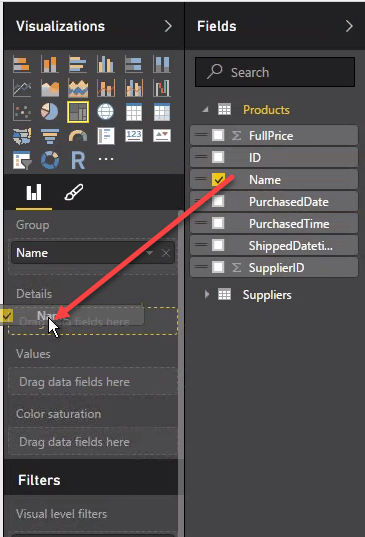Click the FullPrice field name
365x537 pixels.
[x=271, y=136]
